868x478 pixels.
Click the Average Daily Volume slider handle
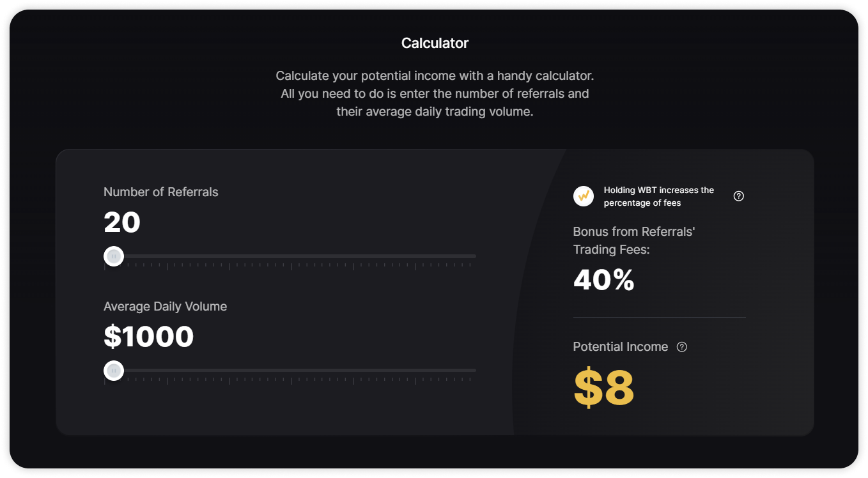(x=114, y=371)
